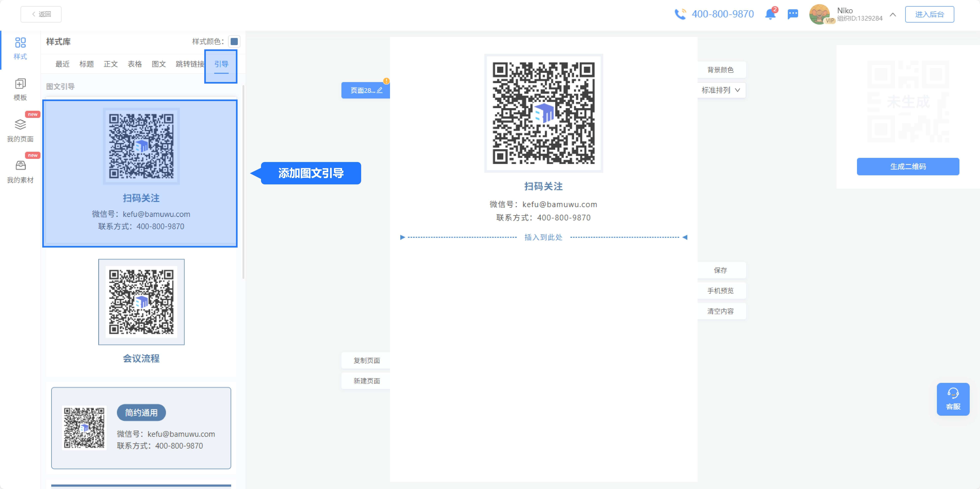This screenshot has width=980, height=489.
Task: Expand the Niko account menu chevron
Action: (893, 14)
